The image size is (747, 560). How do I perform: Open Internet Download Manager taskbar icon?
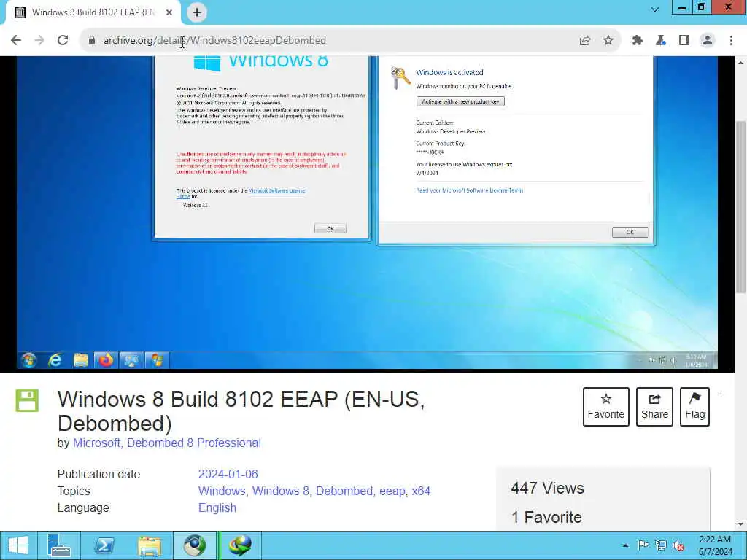[240, 545]
